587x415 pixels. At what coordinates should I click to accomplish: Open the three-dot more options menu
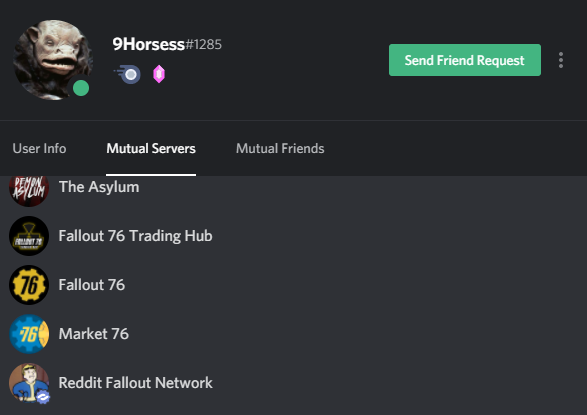click(560, 60)
